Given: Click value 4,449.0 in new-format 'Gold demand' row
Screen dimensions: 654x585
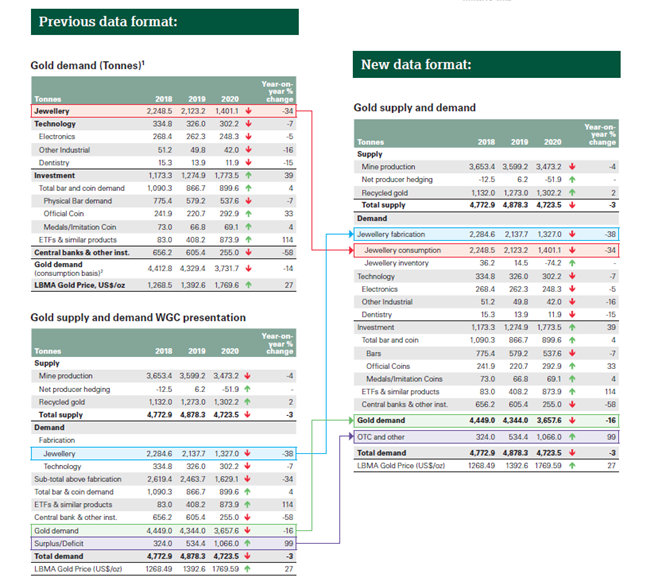Looking at the screenshot, I should pos(482,420).
